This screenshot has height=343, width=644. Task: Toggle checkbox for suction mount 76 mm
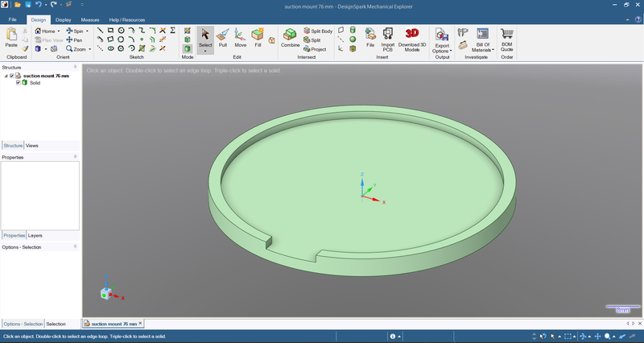[x=12, y=76]
